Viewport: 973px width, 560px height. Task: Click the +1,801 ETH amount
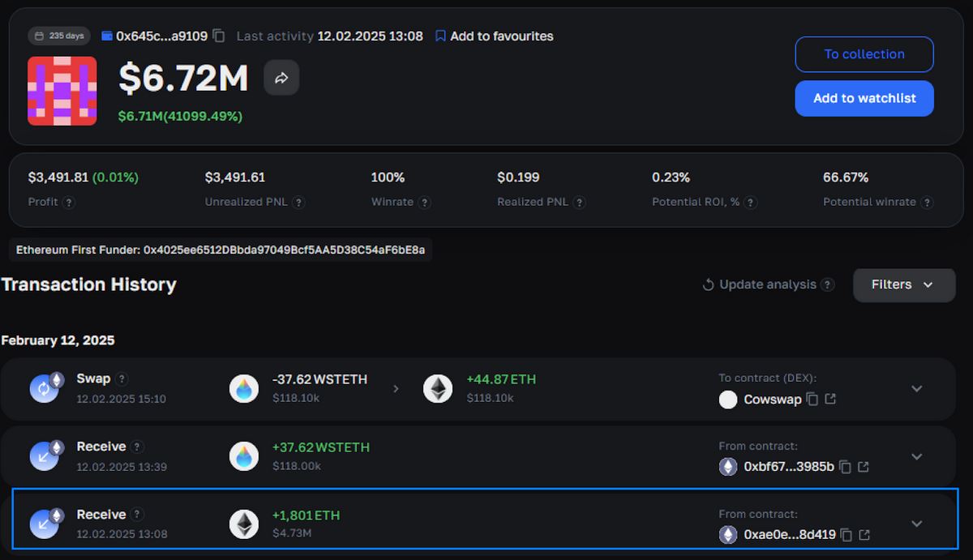[306, 515]
